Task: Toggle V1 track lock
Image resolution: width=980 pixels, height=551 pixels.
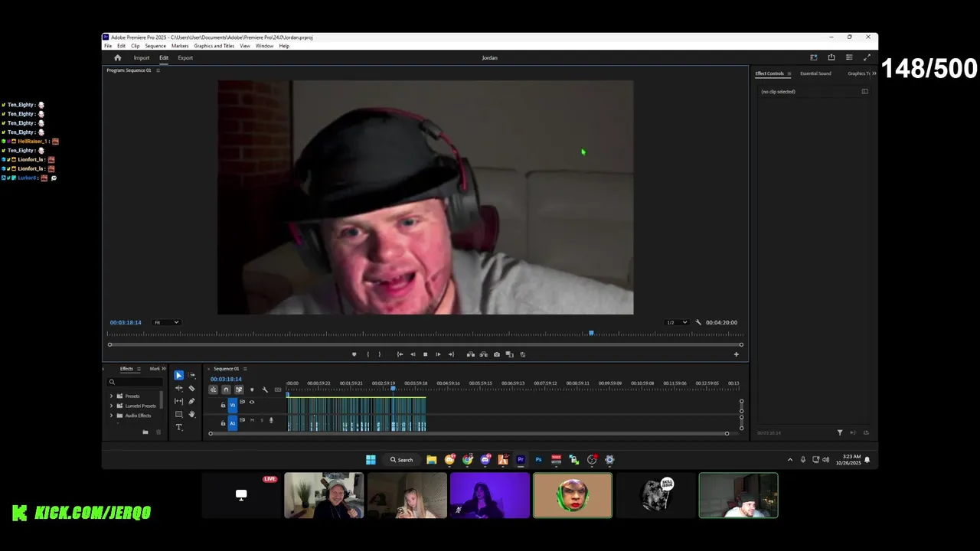Action: click(x=223, y=405)
